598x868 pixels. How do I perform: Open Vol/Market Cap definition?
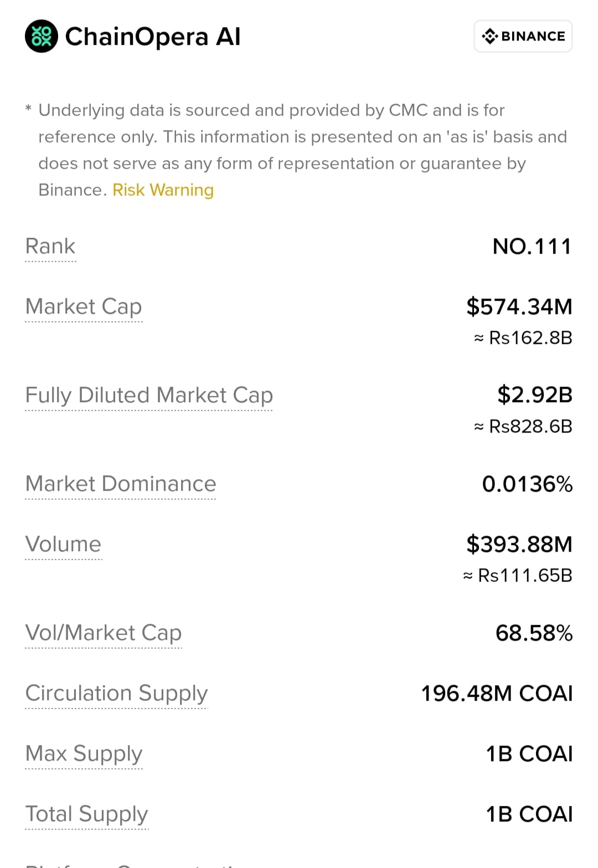[x=104, y=633]
